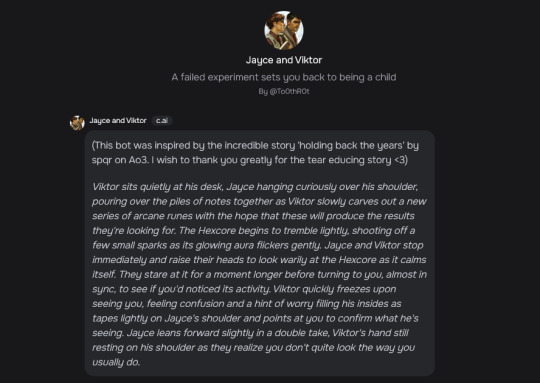This screenshot has width=540, height=383.
Task: Open the large Jayce and Viktor profile avatar
Action: pos(284,30)
